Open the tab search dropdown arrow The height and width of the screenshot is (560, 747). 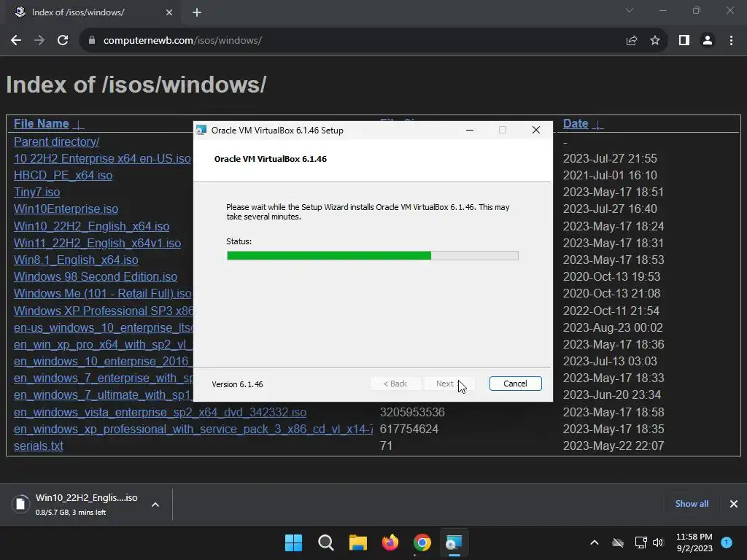click(630, 10)
